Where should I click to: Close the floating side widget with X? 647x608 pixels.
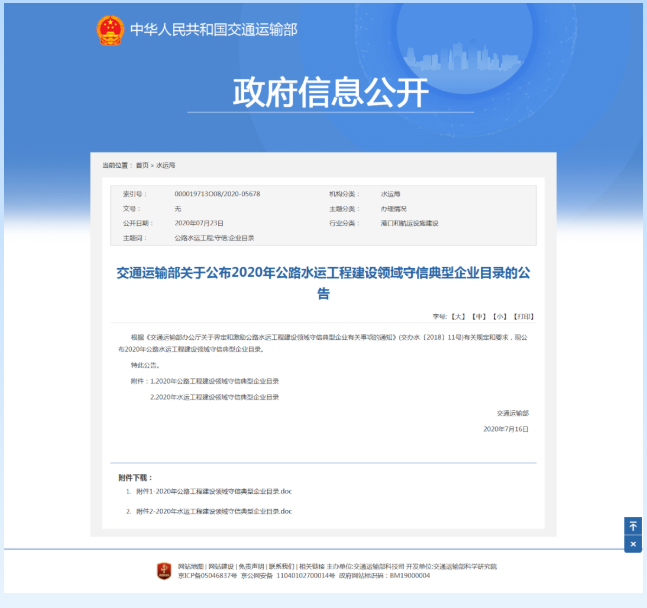632,544
